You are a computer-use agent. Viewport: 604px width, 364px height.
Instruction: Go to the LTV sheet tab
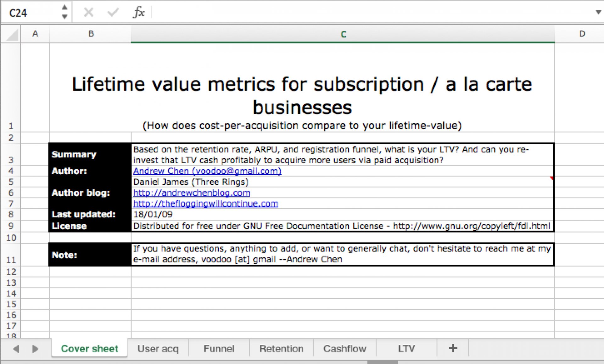[406, 349]
